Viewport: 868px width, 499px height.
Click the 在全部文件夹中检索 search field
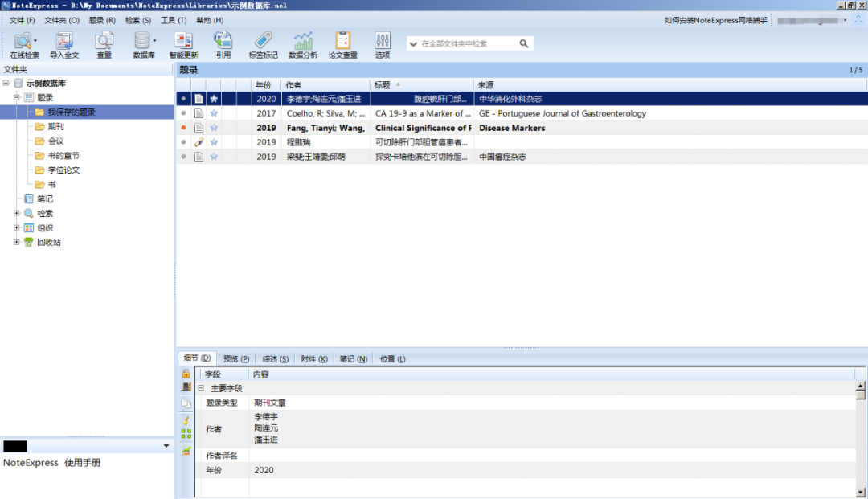[x=469, y=43]
